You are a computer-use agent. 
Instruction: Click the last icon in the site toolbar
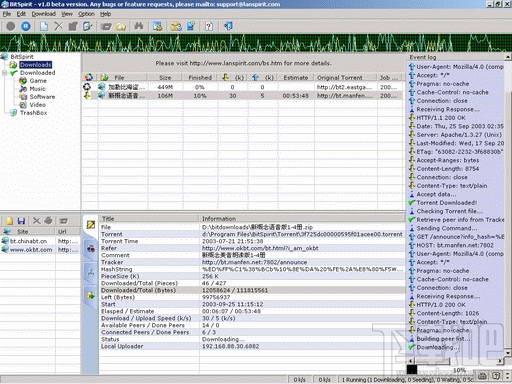pos(63,220)
